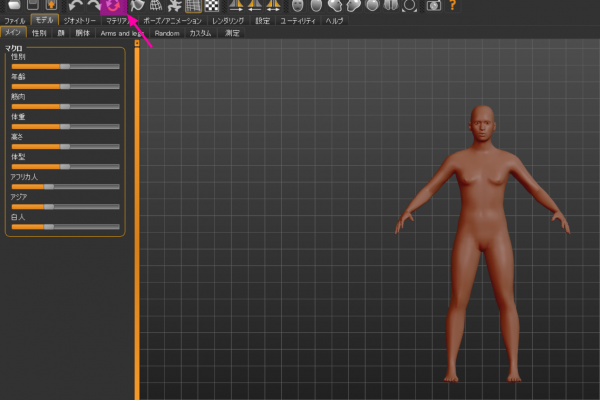Grab a screenshot with the camera icon
Screen dimensions: 600x400
click(434, 5)
